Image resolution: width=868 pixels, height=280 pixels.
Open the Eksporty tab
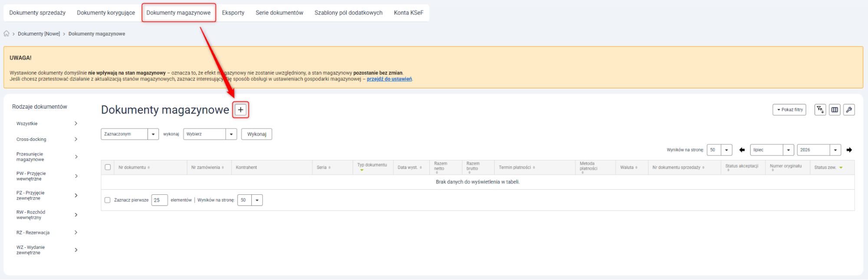[233, 13]
